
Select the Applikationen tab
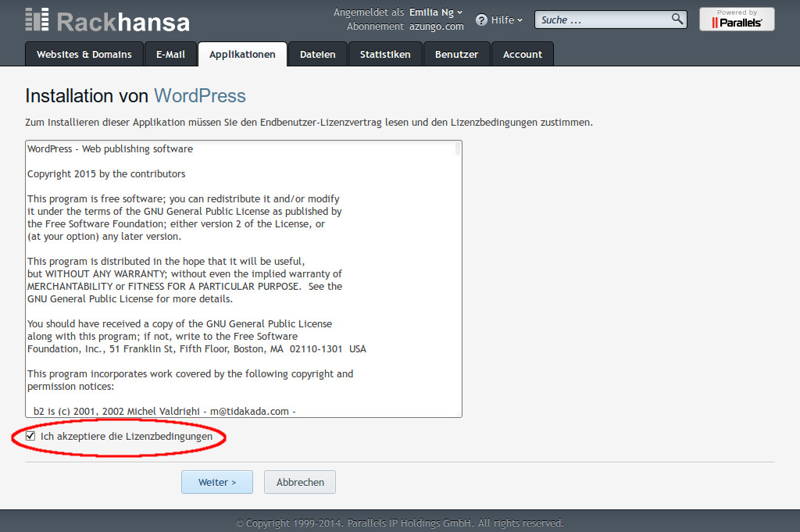point(242,54)
